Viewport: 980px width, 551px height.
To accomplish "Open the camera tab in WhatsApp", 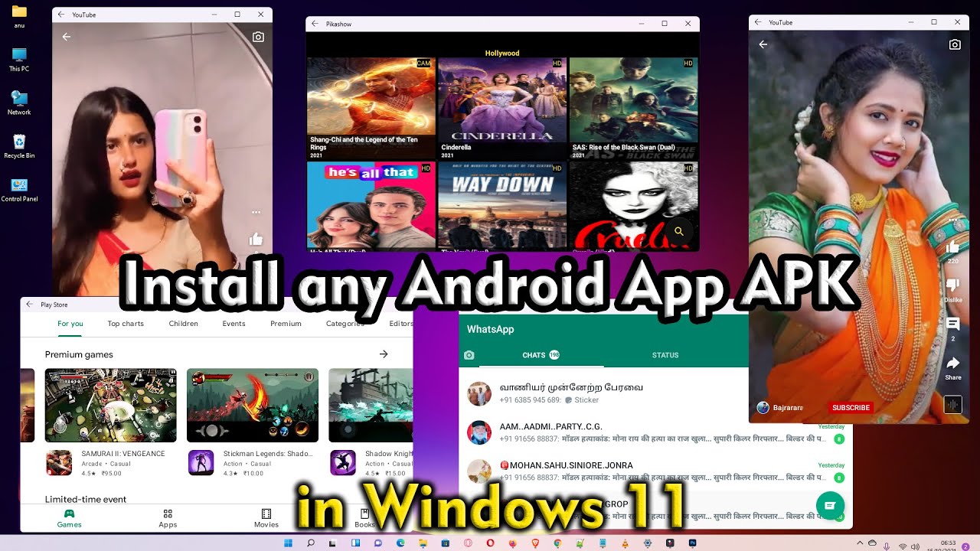I will [x=469, y=355].
